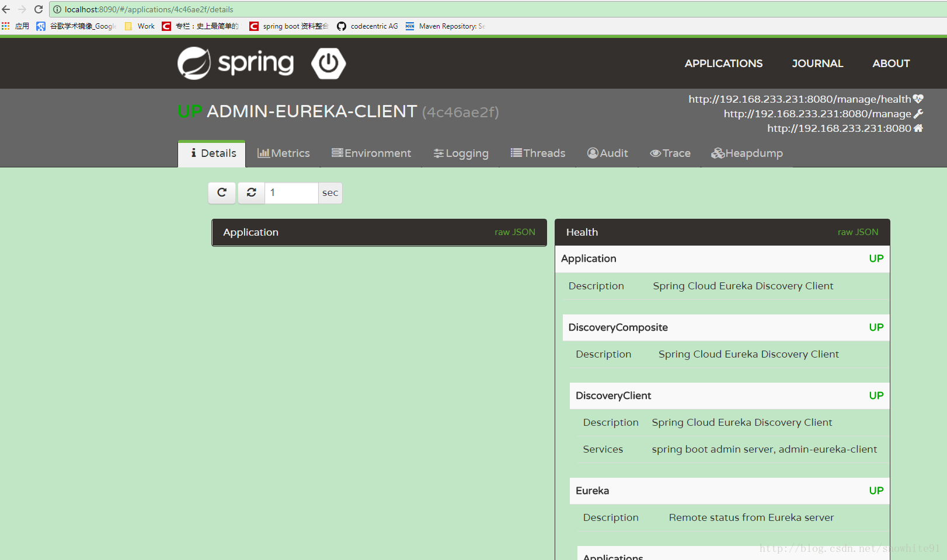
Task: Open the 谷歌学术镜像 bookmark
Action: tap(76, 26)
